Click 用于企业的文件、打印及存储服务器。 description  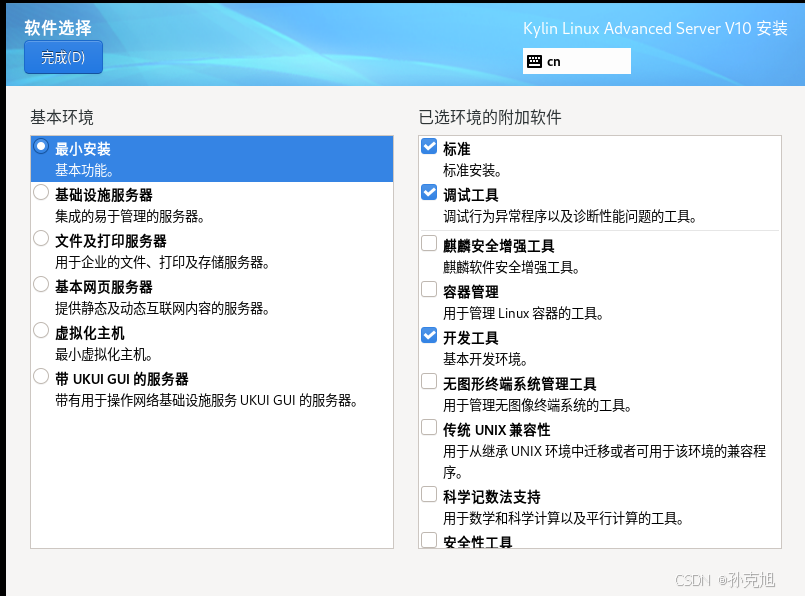click(x=163, y=263)
